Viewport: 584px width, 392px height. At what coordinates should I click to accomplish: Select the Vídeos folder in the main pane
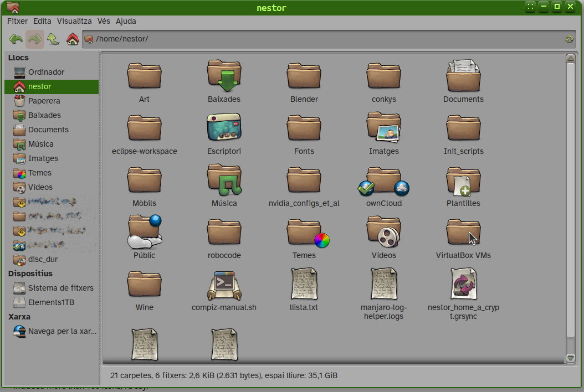383,234
